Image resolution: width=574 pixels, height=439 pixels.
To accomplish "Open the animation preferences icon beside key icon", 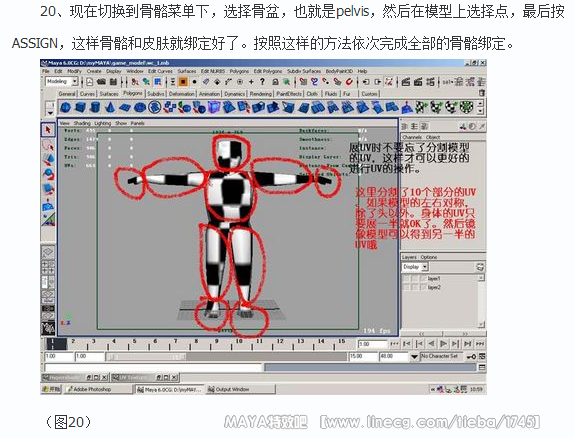I will click(x=482, y=356).
